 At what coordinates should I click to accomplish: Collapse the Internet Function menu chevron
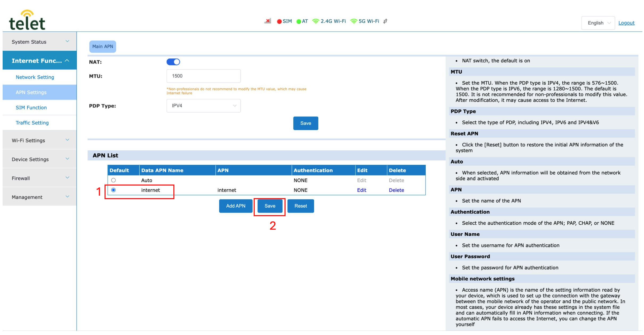point(67,61)
